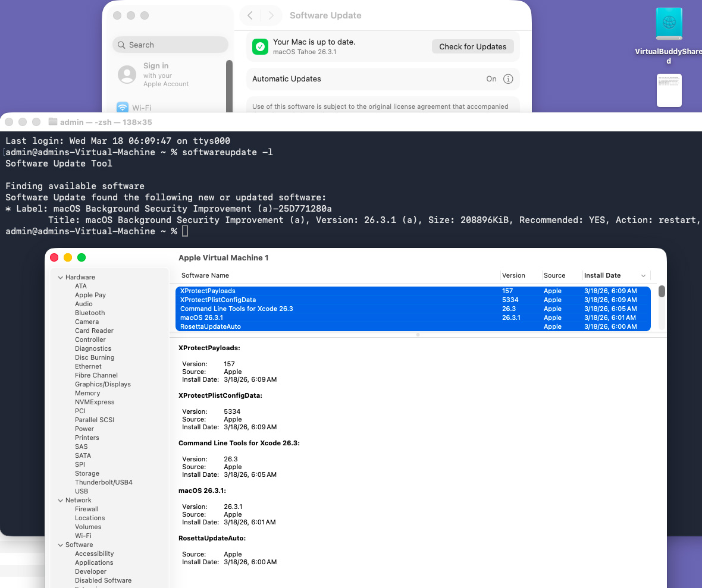The image size is (702, 588).
Task: Select Wi-Fi under Network in System Information
Action: (x=83, y=536)
